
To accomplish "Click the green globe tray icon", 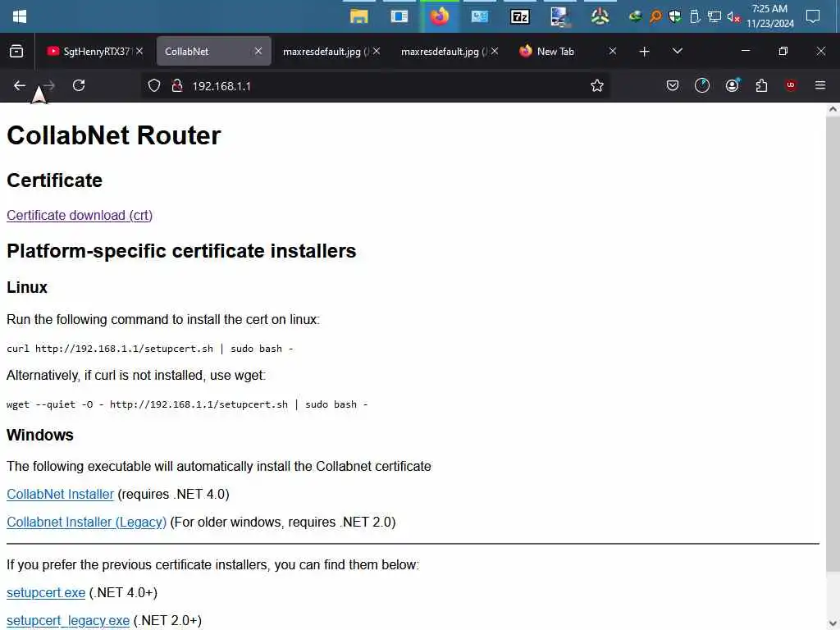I will [636, 16].
